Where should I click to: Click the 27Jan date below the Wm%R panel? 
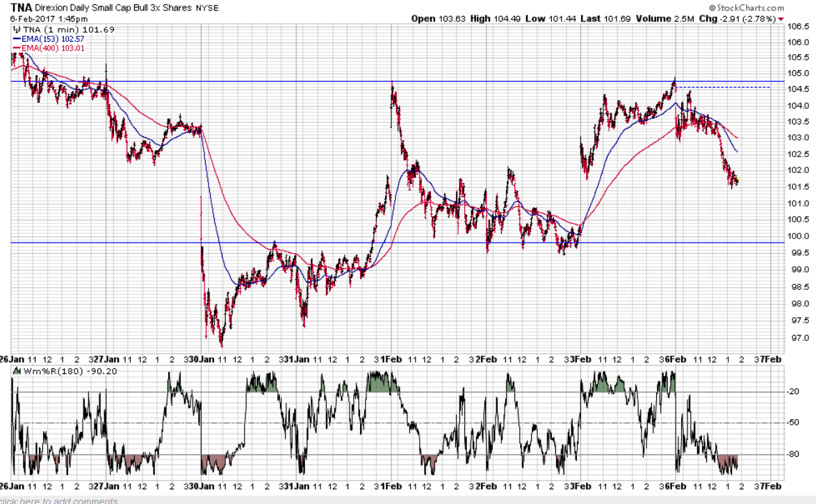(x=106, y=487)
